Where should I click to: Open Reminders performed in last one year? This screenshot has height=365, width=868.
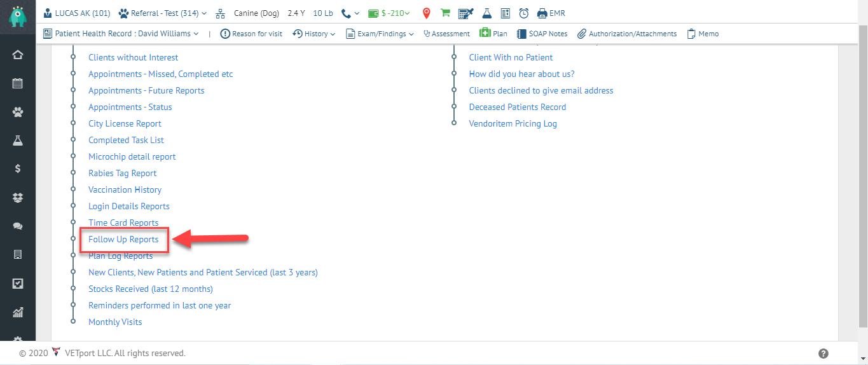160,305
